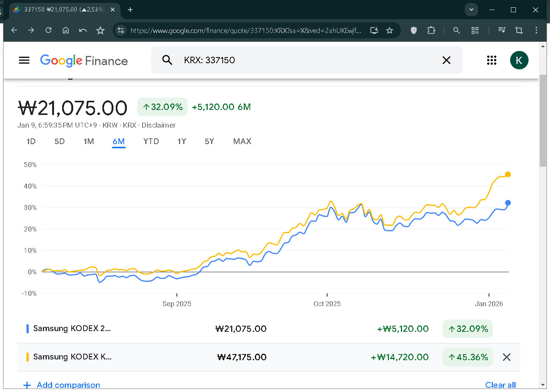Click the blue endpoint marker on chart
Image resolution: width=550 pixels, height=392 pixels.
coord(508,203)
